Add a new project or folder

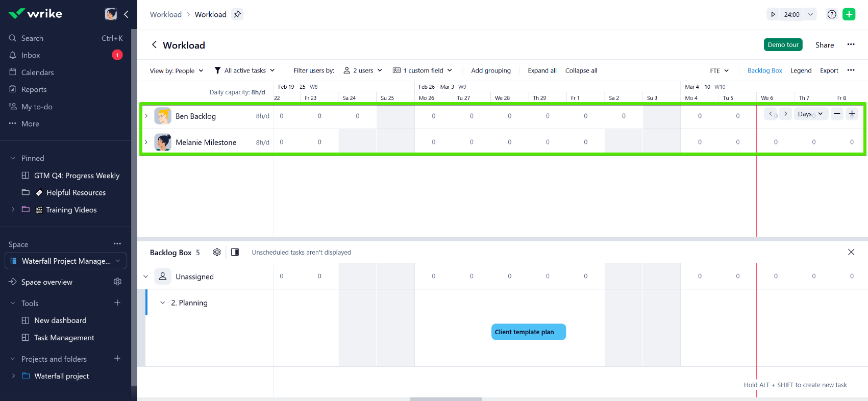(x=117, y=359)
